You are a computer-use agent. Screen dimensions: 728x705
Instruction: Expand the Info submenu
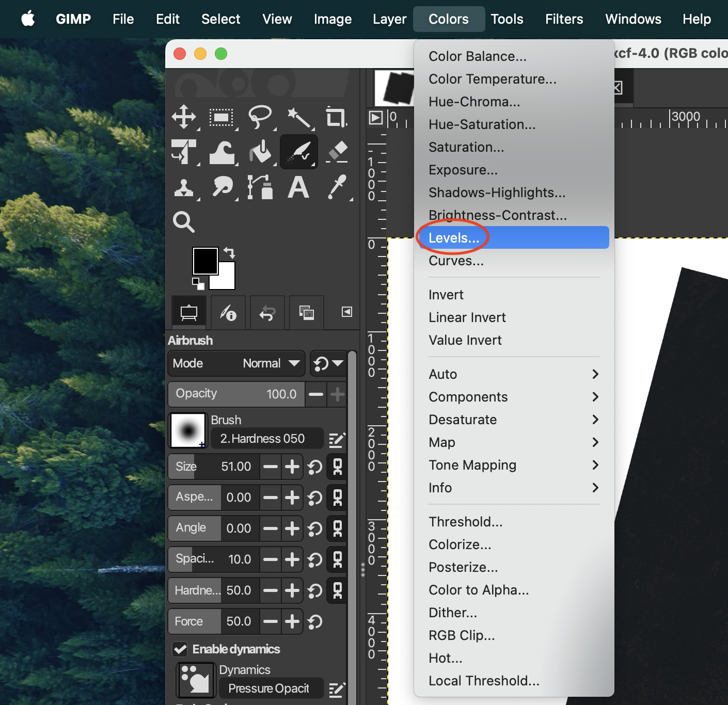click(x=514, y=488)
